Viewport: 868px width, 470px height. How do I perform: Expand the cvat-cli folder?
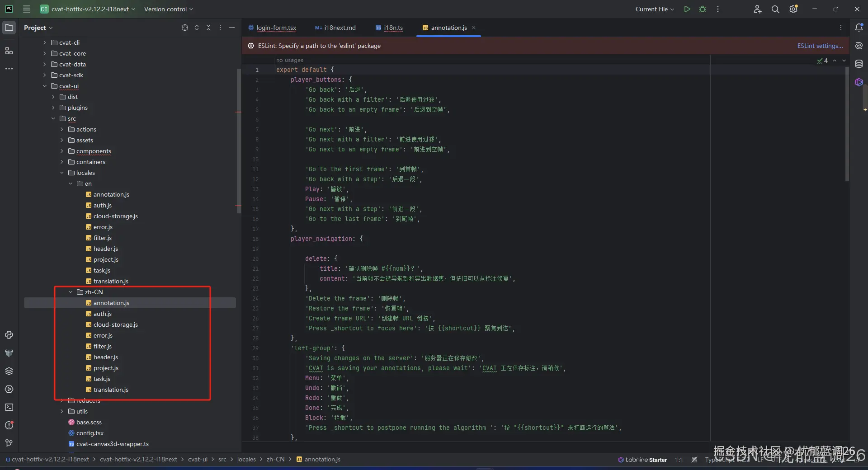[x=44, y=42]
